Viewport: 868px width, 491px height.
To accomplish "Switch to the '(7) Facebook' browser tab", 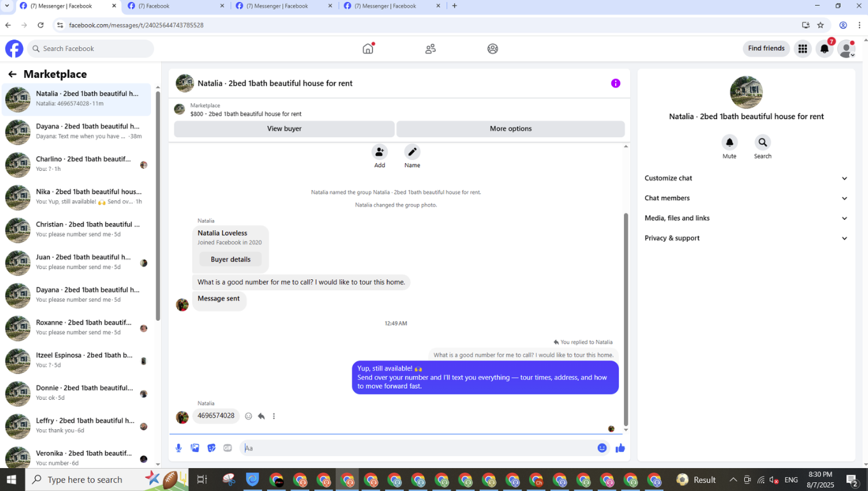I will [x=177, y=6].
